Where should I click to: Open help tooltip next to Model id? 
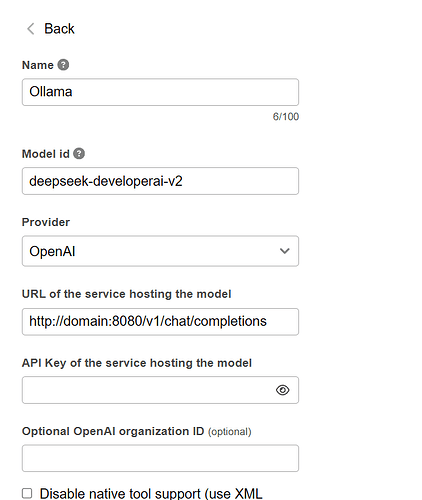pyautogui.click(x=79, y=154)
